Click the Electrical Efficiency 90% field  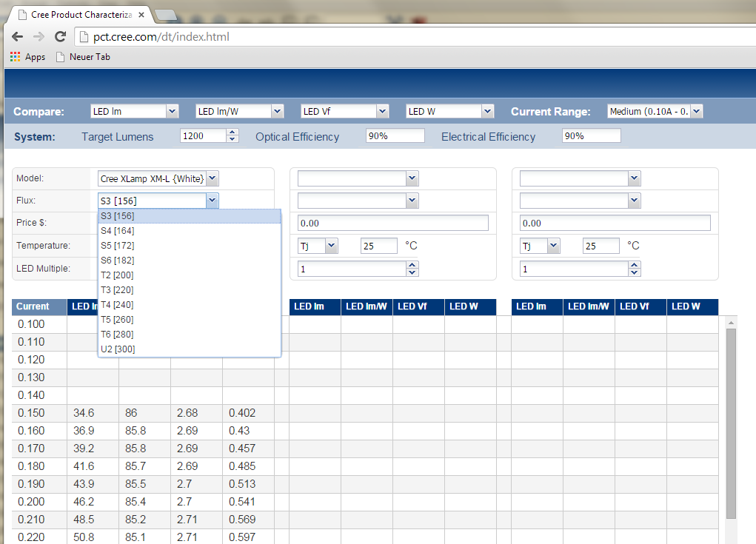[x=591, y=136]
